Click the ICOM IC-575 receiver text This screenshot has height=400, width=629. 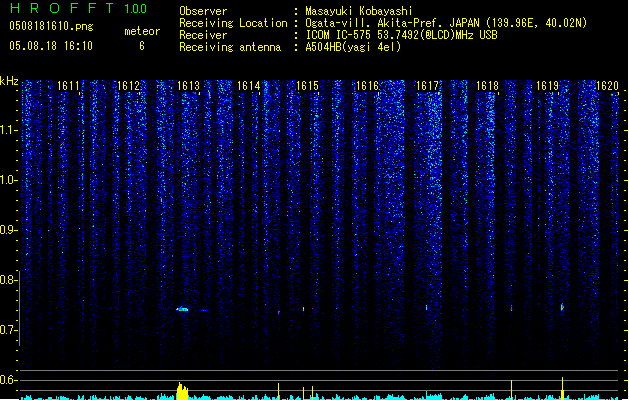(x=401, y=35)
